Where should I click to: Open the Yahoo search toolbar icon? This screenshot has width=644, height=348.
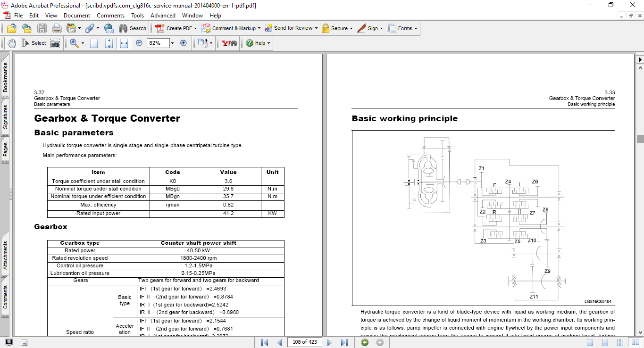point(229,43)
